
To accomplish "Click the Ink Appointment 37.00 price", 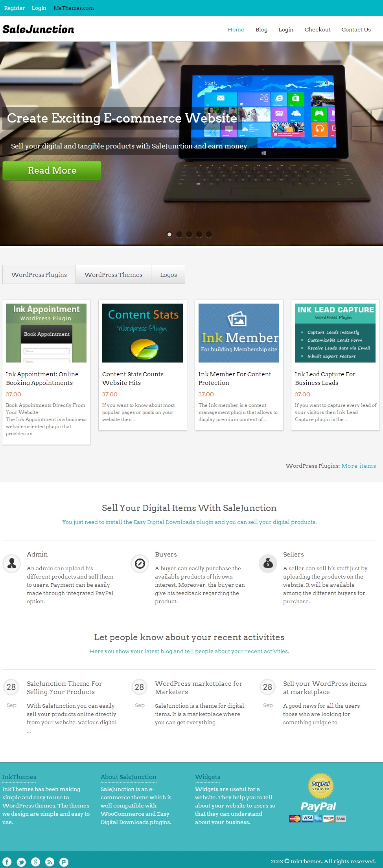I will pos(13,394).
